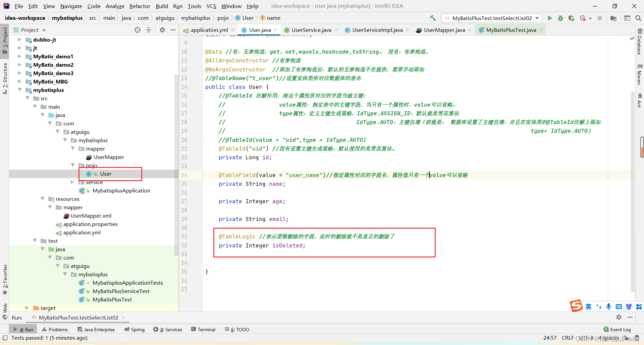Toggle the Structure side panel
The width and height of the screenshot is (644, 345).
point(5,78)
